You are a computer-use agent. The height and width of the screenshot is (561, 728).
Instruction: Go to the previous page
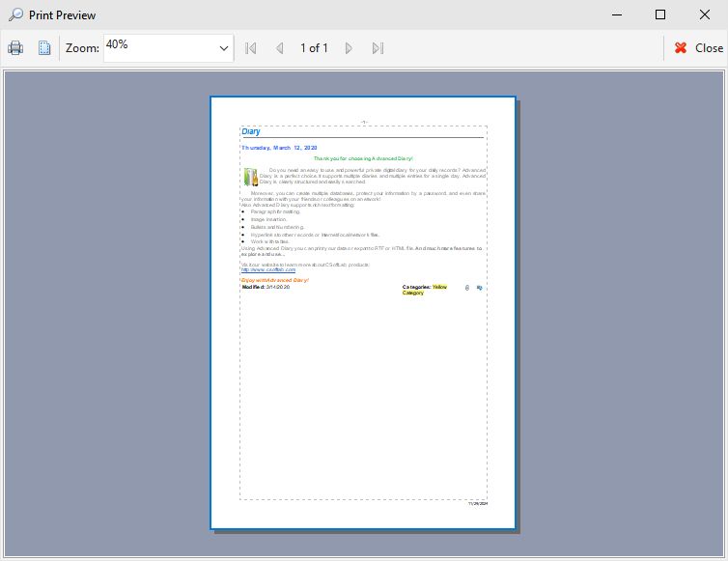point(279,48)
